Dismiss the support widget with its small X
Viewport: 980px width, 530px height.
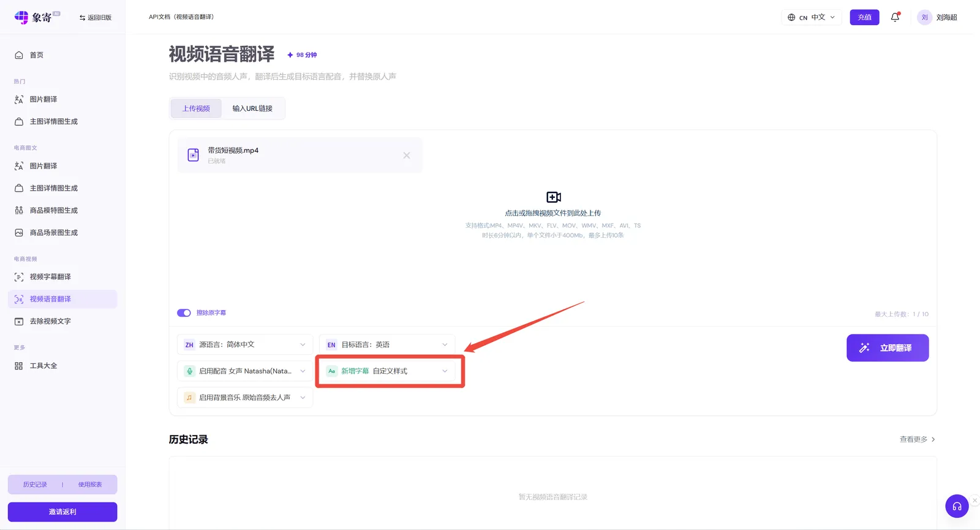tap(974, 500)
